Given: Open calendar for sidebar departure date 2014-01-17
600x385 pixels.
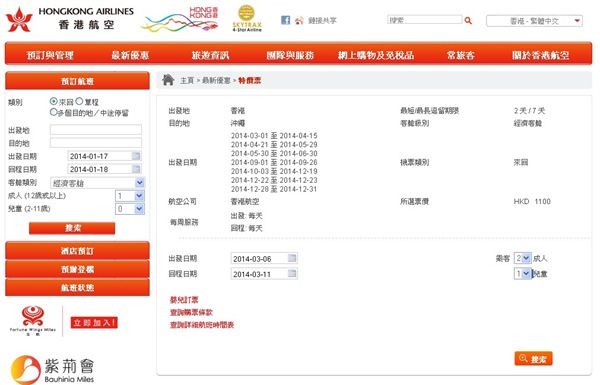Looking at the screenshot, I should click(136, 156).
